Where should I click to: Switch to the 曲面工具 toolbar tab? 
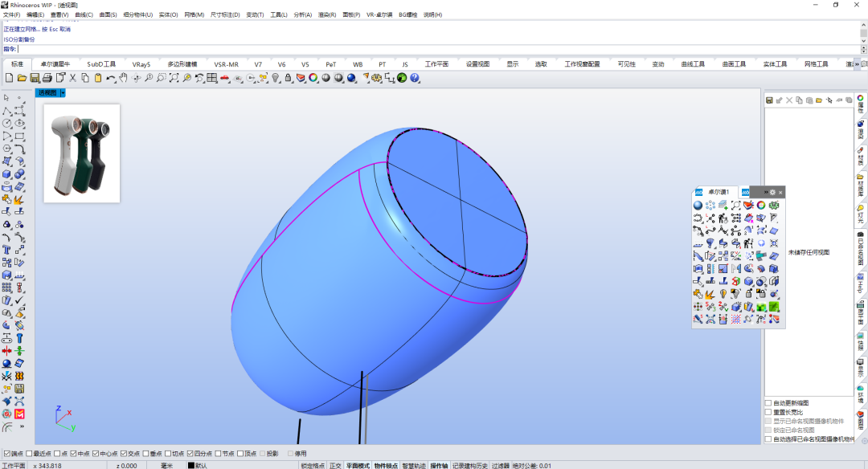click(x=734, y=64)
